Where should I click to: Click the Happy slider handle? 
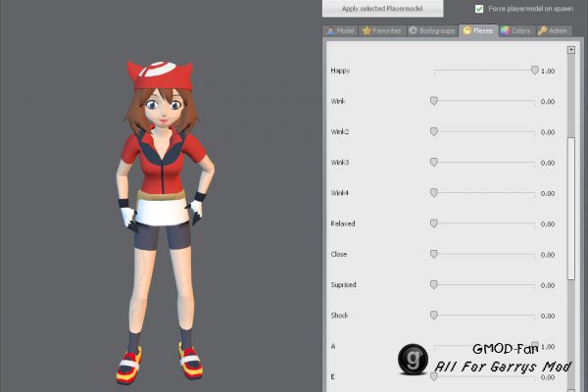535,71
